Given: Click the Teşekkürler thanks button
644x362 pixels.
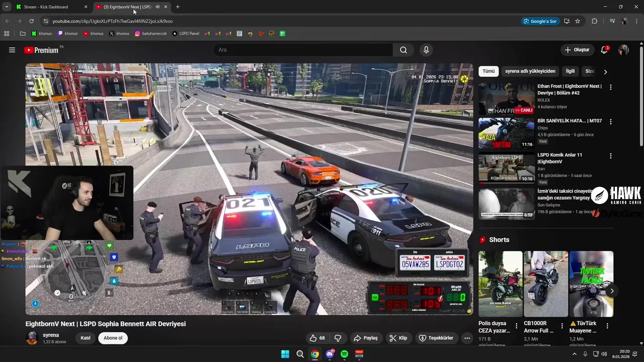Looking at the screenshot, I should tap(436, 338).
